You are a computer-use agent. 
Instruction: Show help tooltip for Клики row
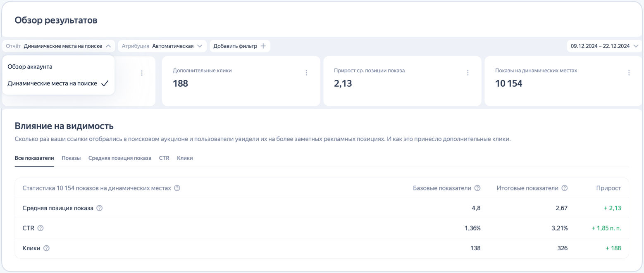pos(46,248)
